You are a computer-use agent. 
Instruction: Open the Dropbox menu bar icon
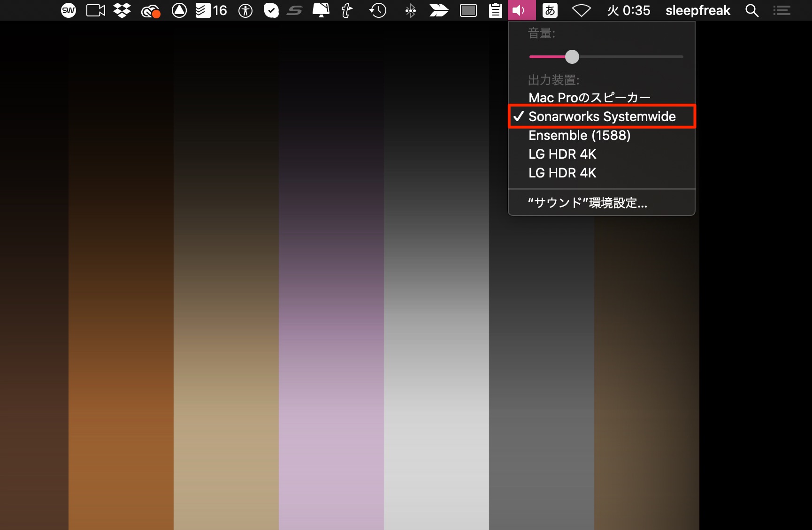coord(122,10)
